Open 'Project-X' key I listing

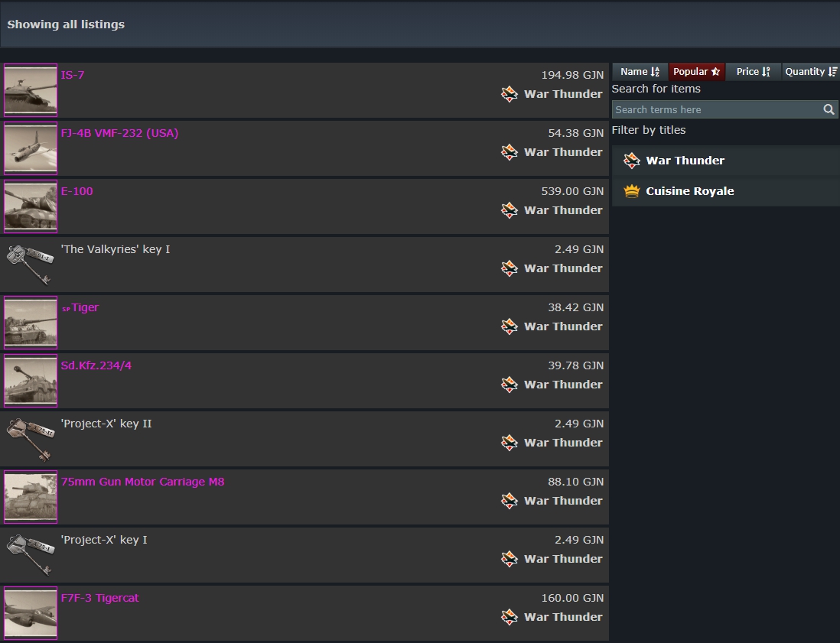pyautogui.click(x=104, y=541)
